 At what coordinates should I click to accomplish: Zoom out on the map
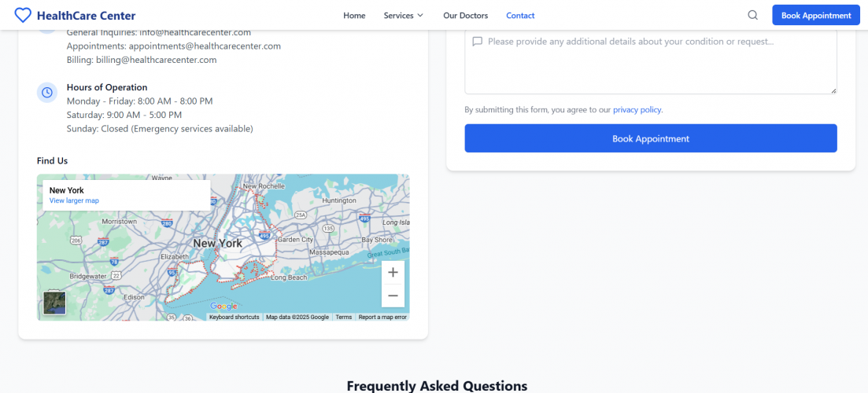coord(393,296)
